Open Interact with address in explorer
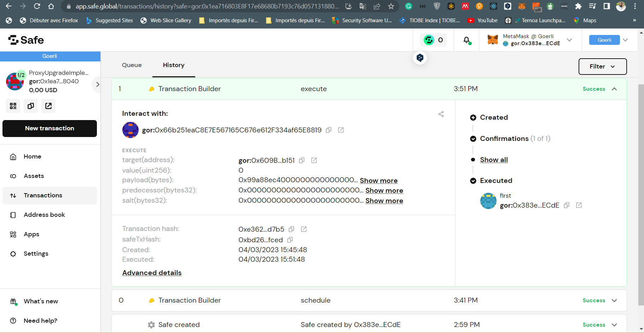The width and height of the screenshot is (644, 333). coord(341,130)
